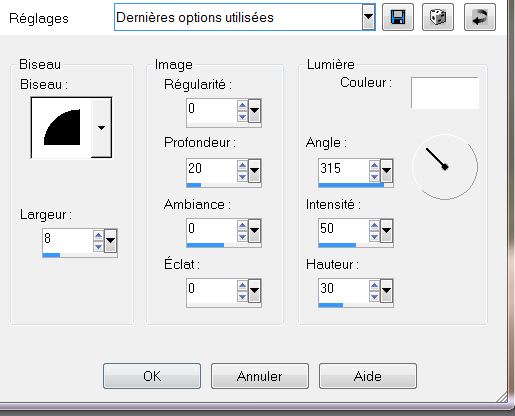Open the Réglages preset dropdown
This screenshot has height=416, width=515.
click(x=368, y=17)
